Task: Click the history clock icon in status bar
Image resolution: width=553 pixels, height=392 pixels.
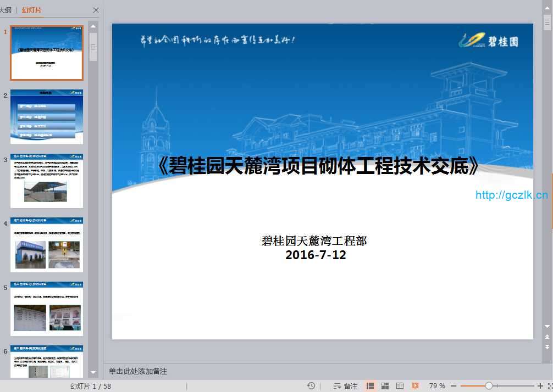Action: pos(311,386)
